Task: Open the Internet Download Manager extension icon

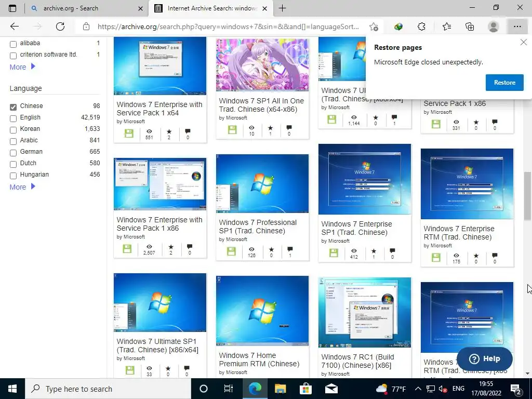Action: tap(398, 26)
